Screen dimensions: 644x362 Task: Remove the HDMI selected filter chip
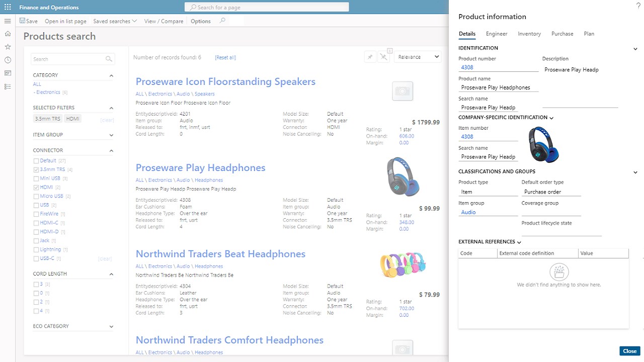(73, 119)
